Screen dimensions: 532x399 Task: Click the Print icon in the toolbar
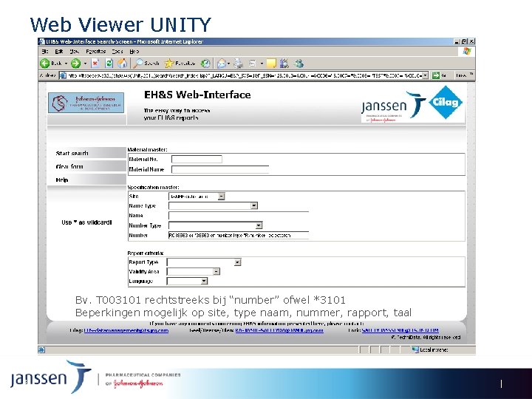239,64
